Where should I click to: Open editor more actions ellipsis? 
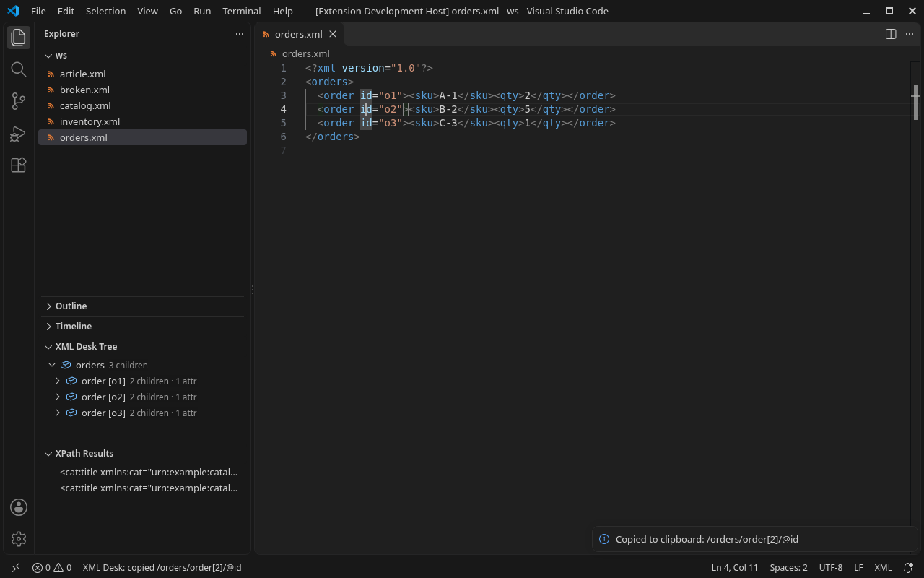click(910, 34)
